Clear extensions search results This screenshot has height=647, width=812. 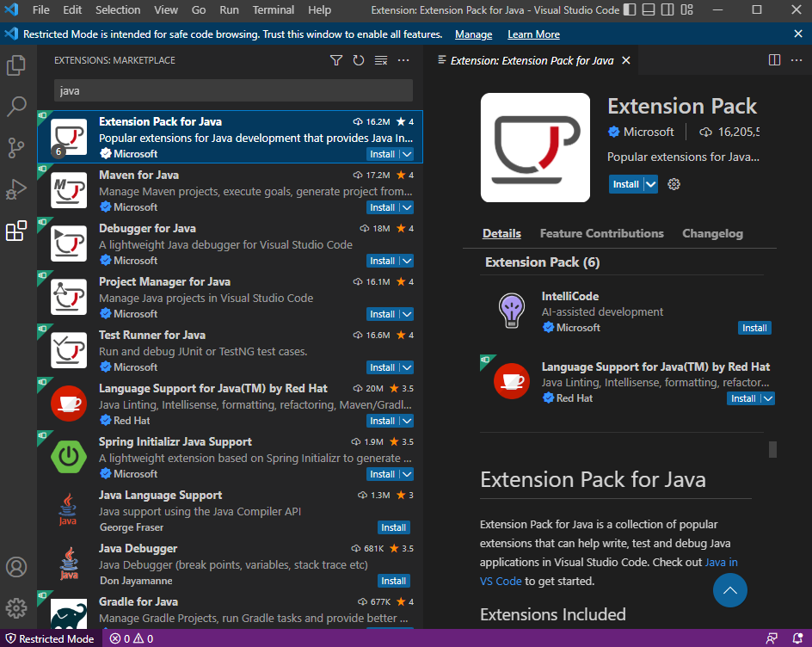pyautogui.click(x=381, y=60)
